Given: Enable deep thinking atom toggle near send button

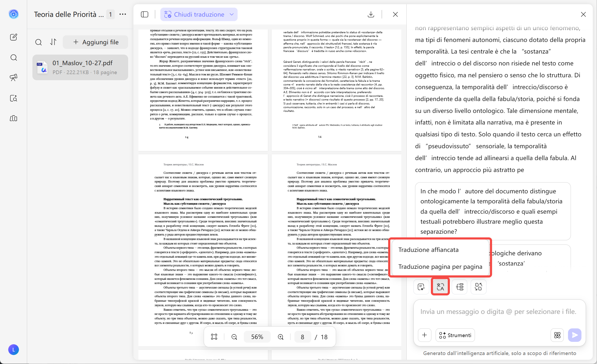Looking at the screenshot, I should pyautogui.click(x=557, y=335).
